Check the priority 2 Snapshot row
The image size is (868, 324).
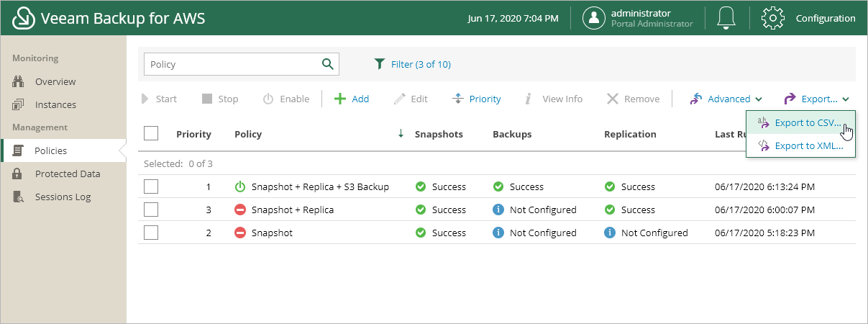(x=151, y=233)
